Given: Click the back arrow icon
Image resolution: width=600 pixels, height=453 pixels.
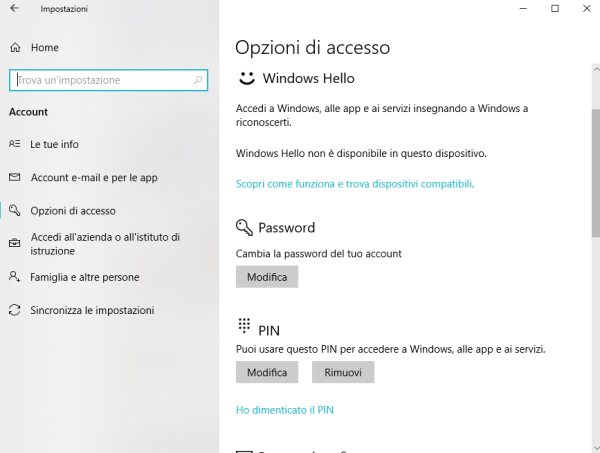Looking at the screenshot, I should click(14, 9).
